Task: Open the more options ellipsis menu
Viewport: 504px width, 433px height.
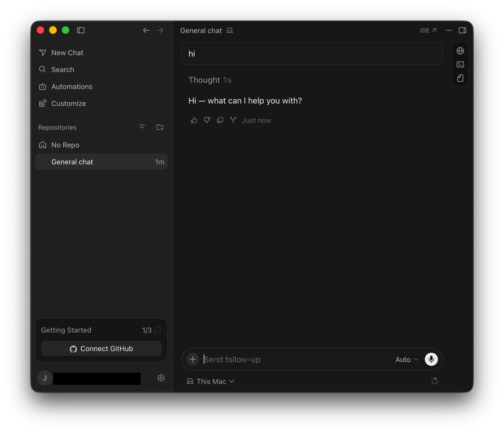Action: [449, 30]
